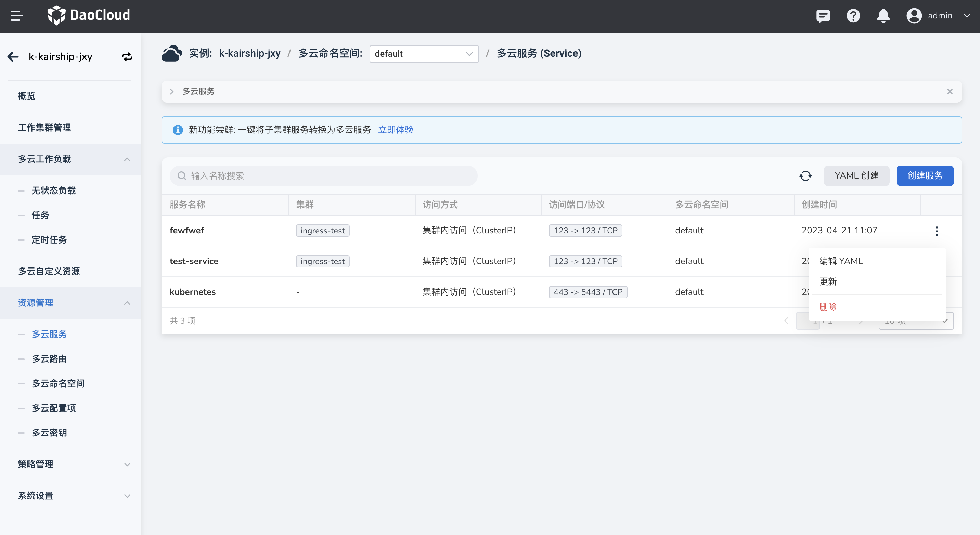The image size is (980, 535).
Task: Open the fewfwef service
Action: (186, 231)
